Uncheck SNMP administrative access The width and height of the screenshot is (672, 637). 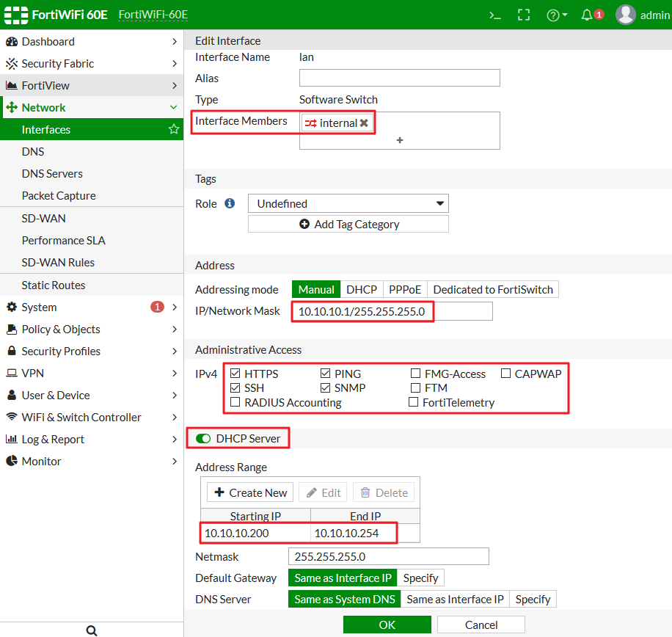point(325,388)
